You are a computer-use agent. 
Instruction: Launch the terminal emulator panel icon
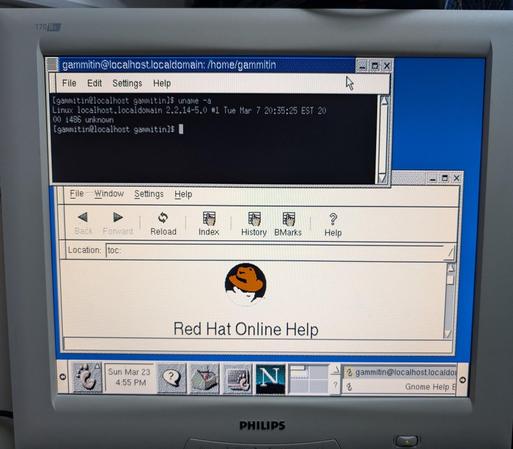[x=237, y=379]
